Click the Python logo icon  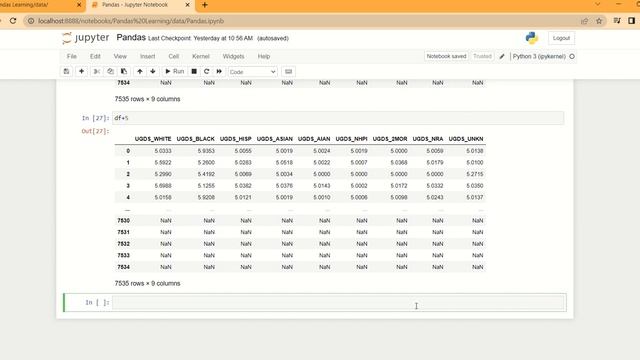coord(531,38)
